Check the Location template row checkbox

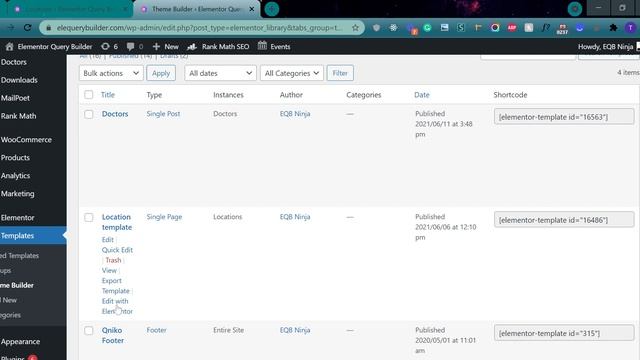(89, 217)
